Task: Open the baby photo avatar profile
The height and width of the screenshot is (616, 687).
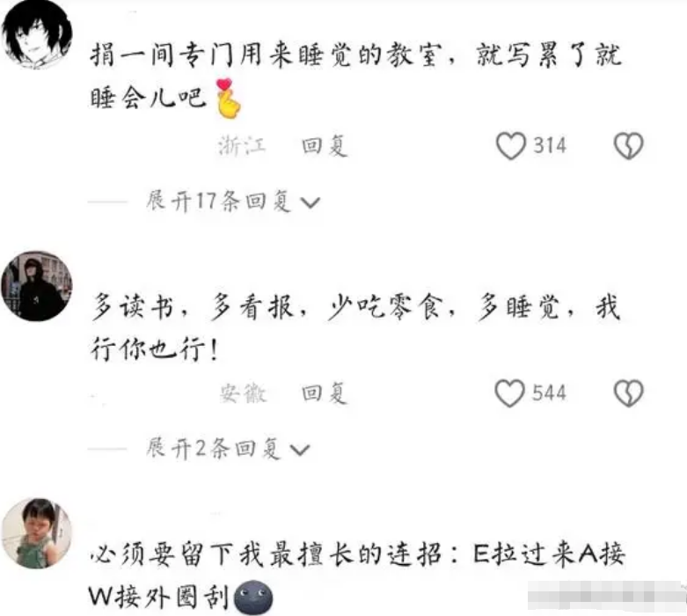Action: coord(37,533)
